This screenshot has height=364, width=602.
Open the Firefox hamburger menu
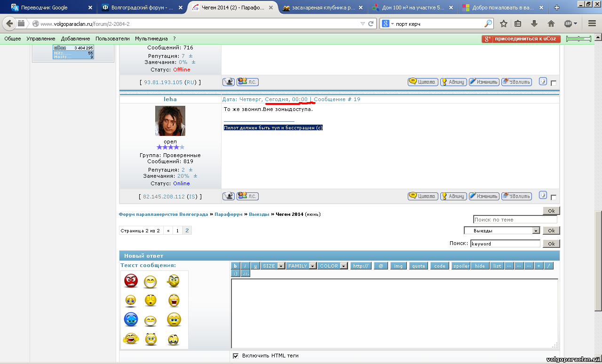click(x=592, y=24)
